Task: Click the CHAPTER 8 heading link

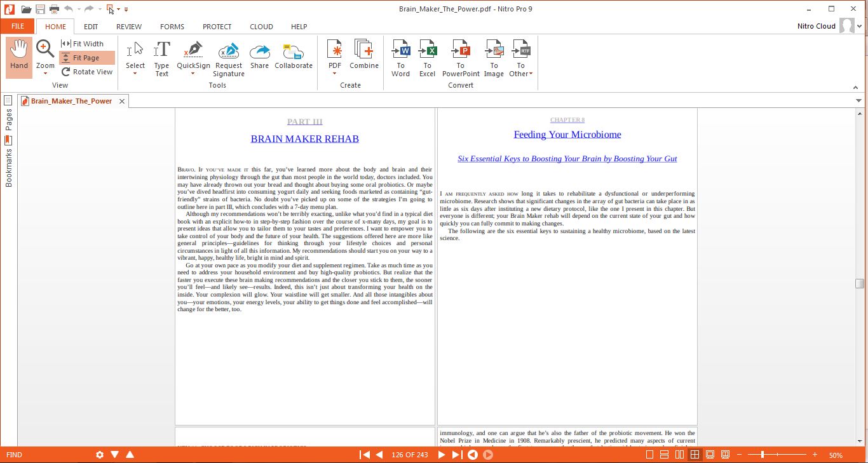Action: tap(567, 120)
